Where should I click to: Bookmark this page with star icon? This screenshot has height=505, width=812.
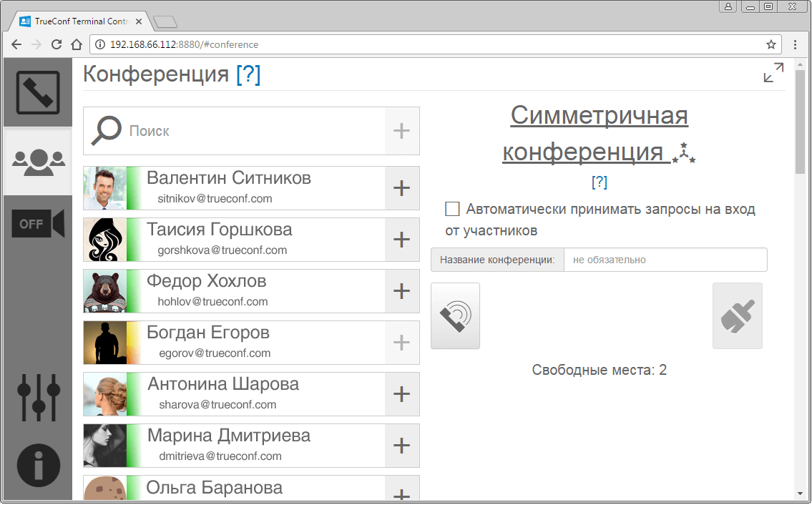point(771,44)
